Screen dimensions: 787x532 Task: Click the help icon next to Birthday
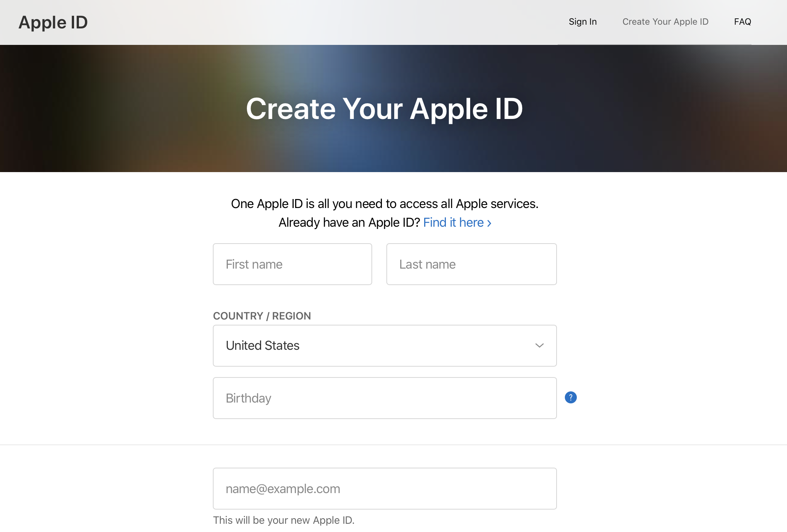click(570, 397)
